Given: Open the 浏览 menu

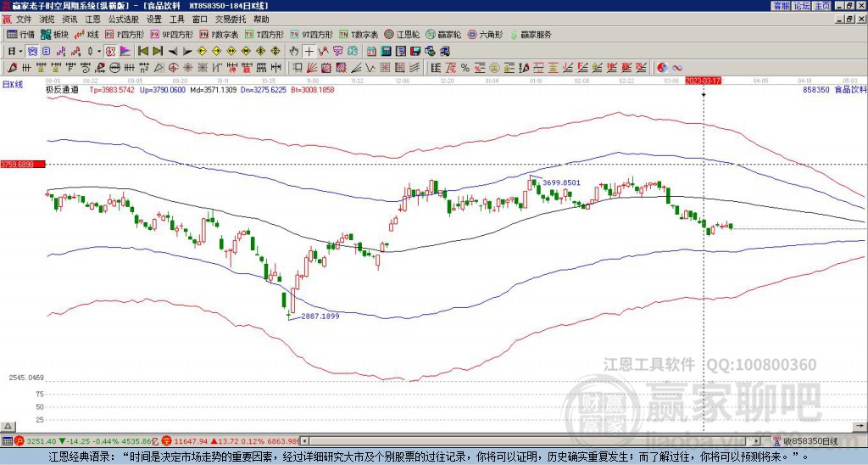Looking at the screenshot, I should coord(47,20).
